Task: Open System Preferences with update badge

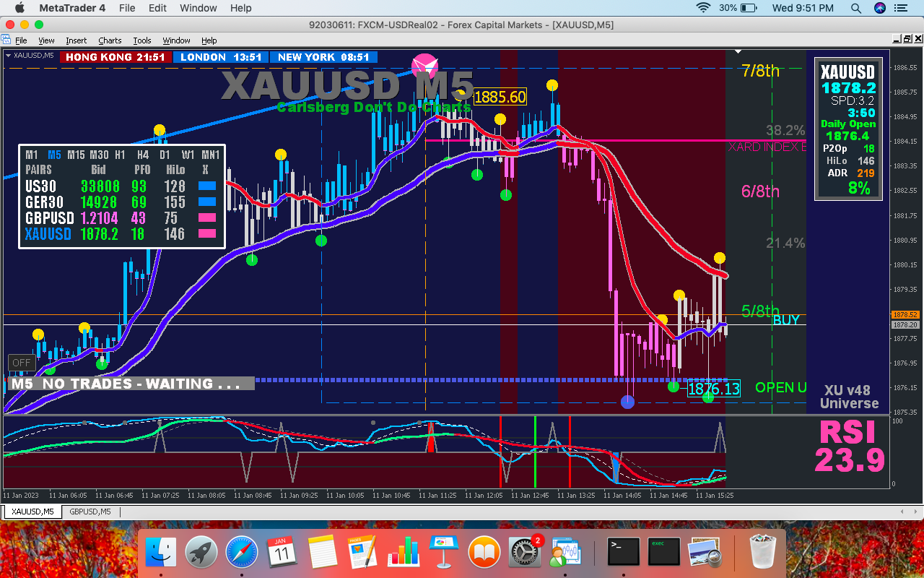Action: click(525, 553)
